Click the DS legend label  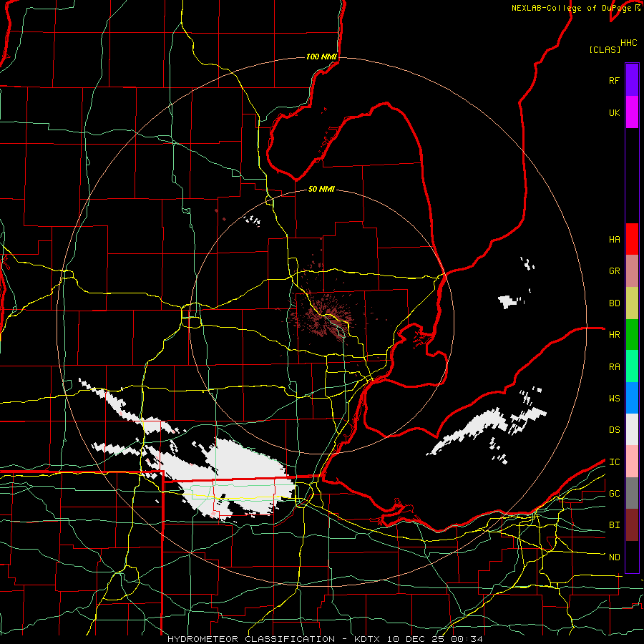pos(614,430)
